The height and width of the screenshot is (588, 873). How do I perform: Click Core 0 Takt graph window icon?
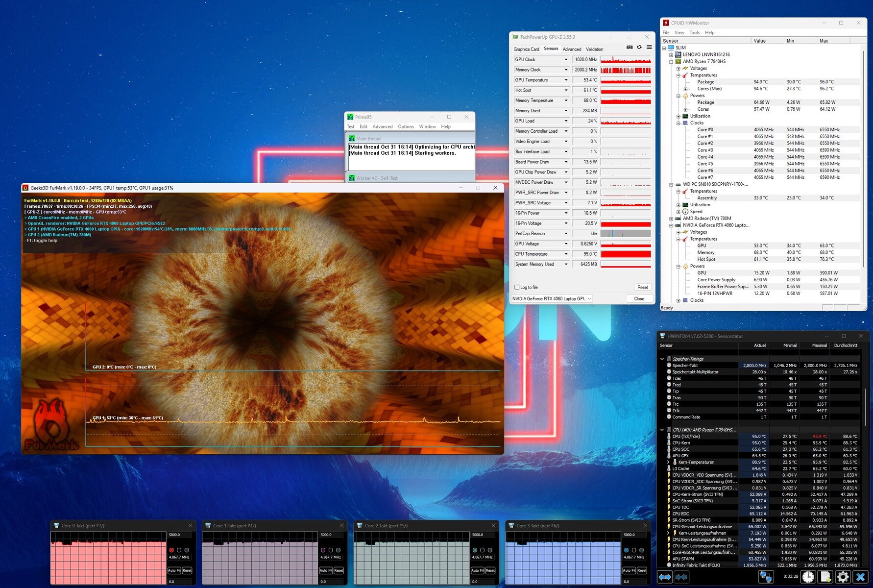coord(56,525)
